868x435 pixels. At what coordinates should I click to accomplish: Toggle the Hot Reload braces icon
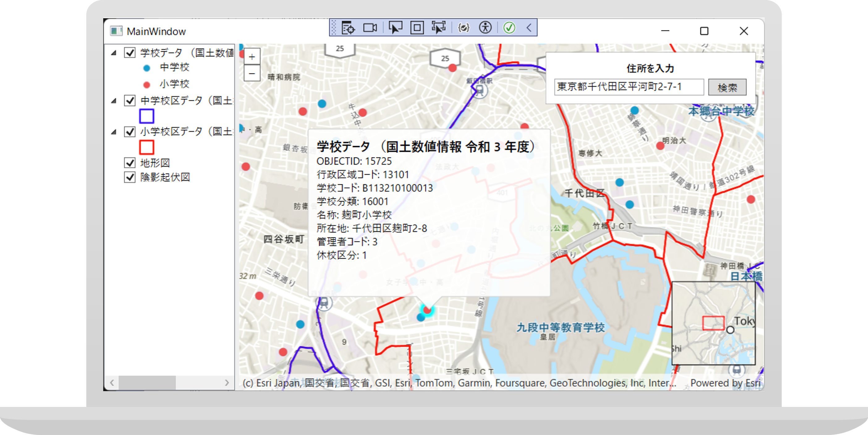coord(464,28)
